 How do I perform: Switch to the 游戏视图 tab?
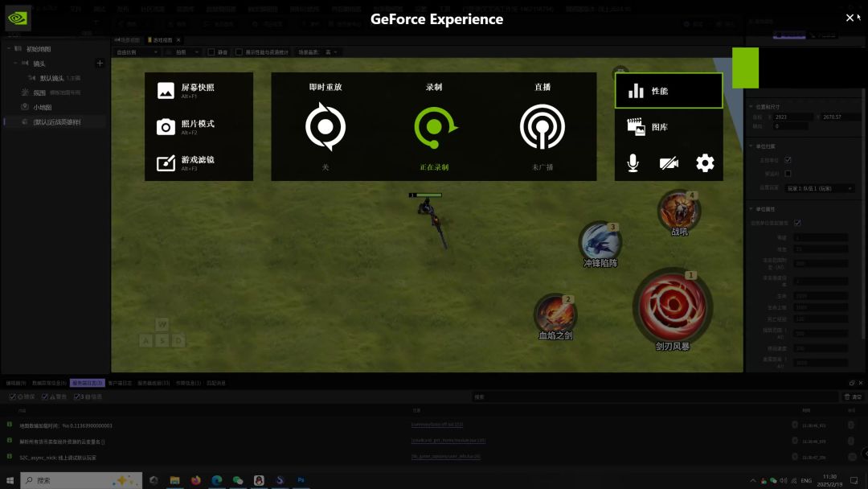(163, 39)
